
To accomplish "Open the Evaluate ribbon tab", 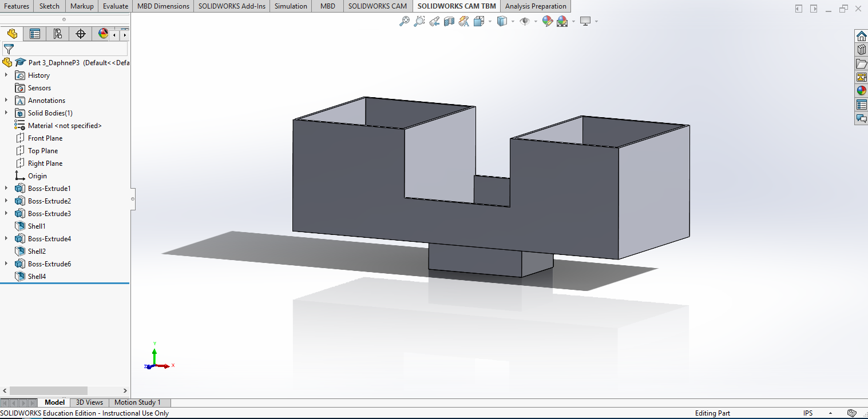I will [x=116, y=6].
